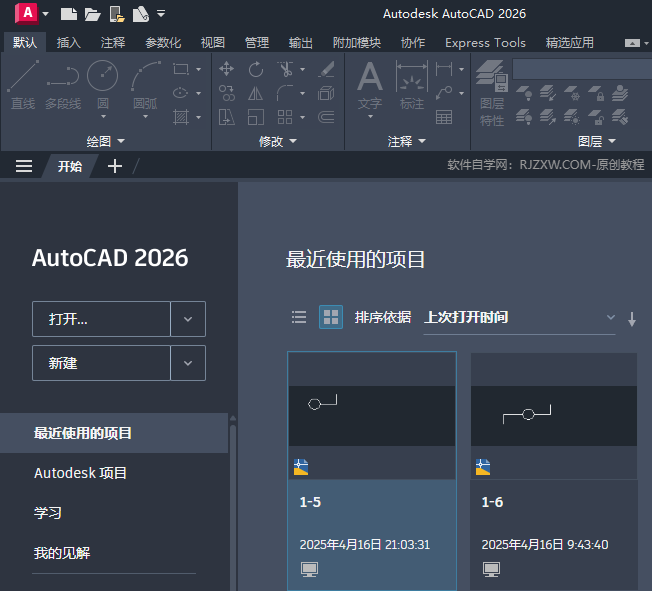This screenshot has width=652, height=591.
Task: Click the 新建 button
Action: pos(101,363)
